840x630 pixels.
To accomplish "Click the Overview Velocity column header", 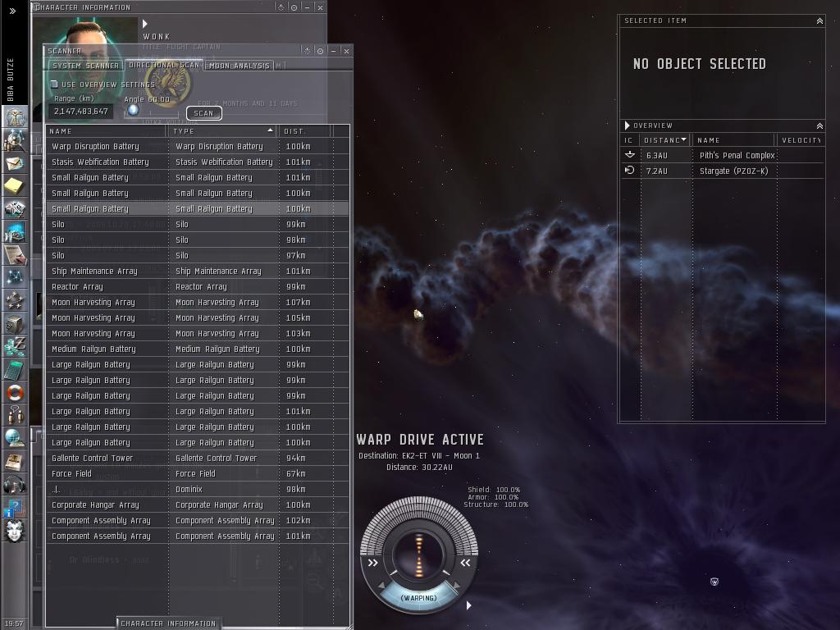I will (x=801, y=139).
